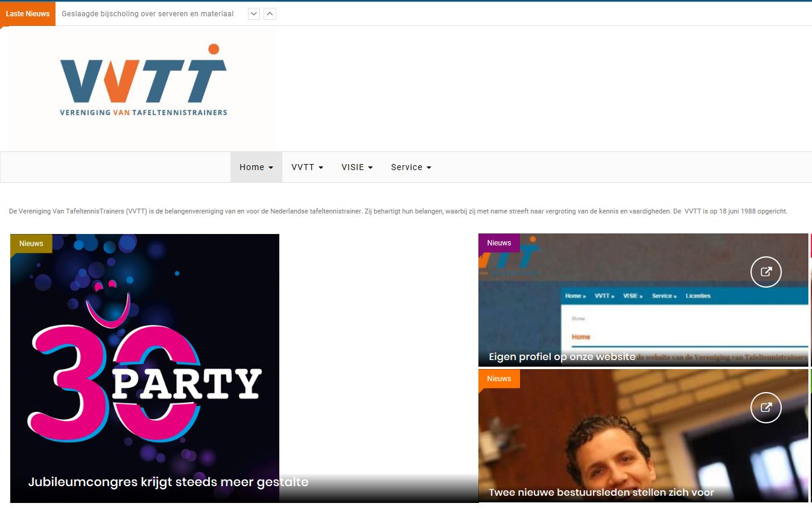Open the photo thumbnail of new board member
Image resolution: width=812 pixels, height=509 pixels.
click(x=643, y=435)
